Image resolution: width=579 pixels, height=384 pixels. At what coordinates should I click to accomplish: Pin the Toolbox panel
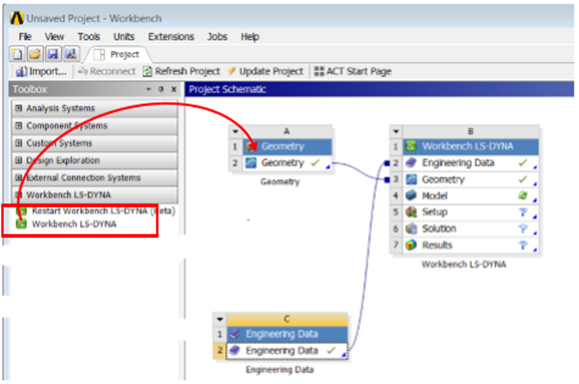click(x=161, y=89)
